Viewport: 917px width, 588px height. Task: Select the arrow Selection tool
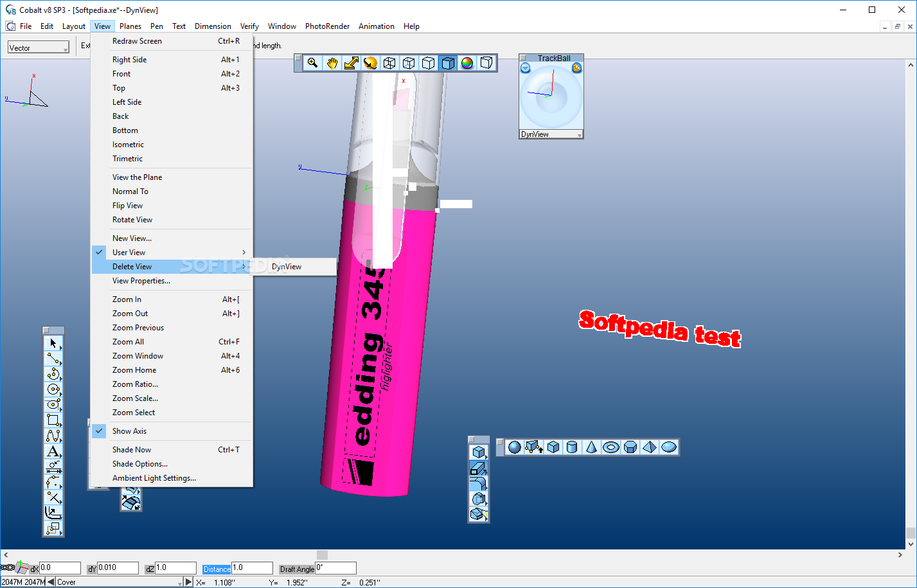coord(53,343)
